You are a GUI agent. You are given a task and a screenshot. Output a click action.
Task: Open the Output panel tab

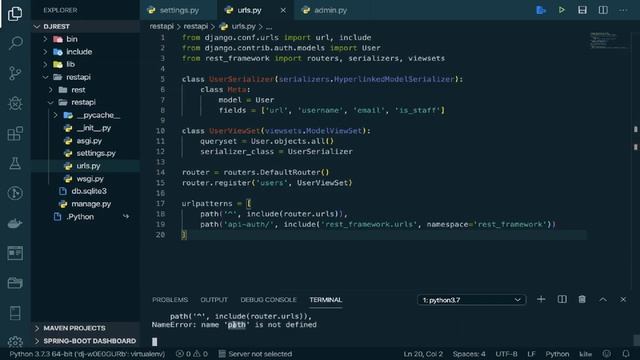(x=214, y=300)
